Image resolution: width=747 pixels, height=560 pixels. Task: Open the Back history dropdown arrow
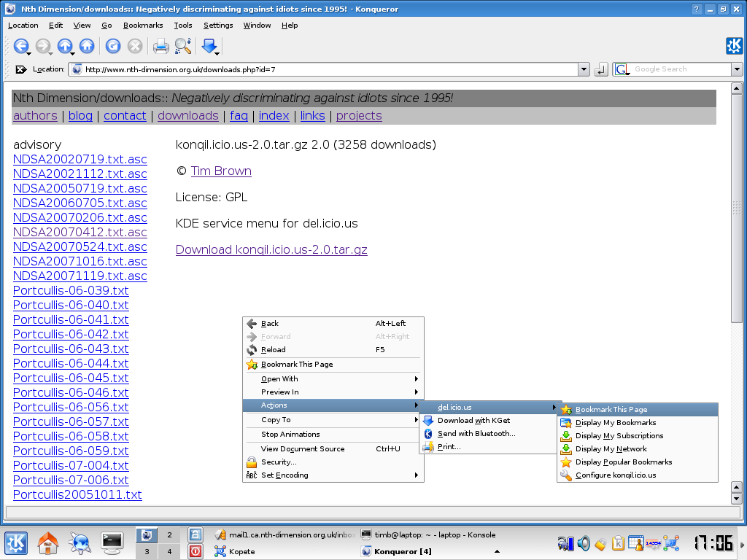click(x=29, y=53)
